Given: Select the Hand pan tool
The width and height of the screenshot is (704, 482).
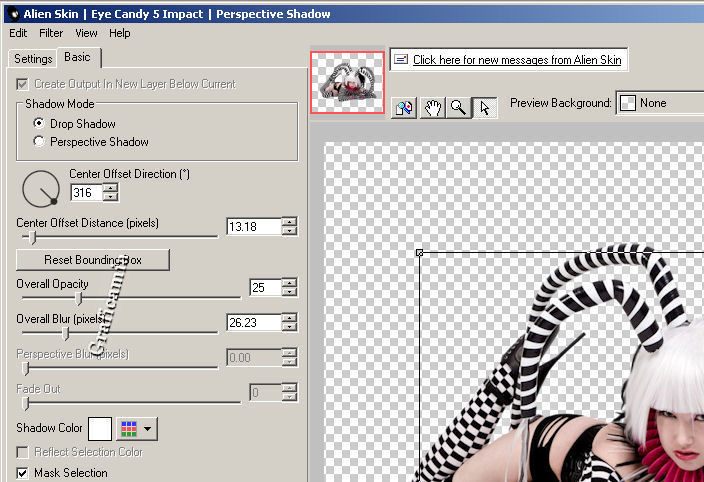Looking at the screenshot, I should pos(432,108).
